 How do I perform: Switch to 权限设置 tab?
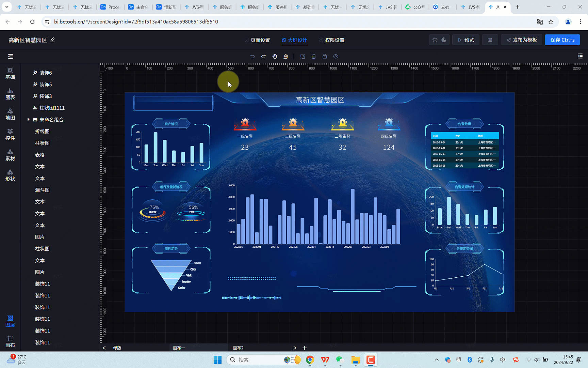331,40
